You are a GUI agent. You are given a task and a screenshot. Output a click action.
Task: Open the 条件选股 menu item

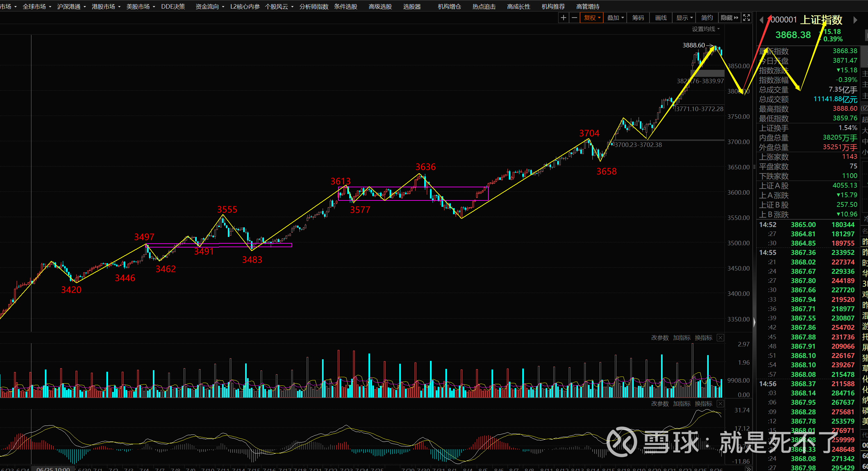(345, 6)
